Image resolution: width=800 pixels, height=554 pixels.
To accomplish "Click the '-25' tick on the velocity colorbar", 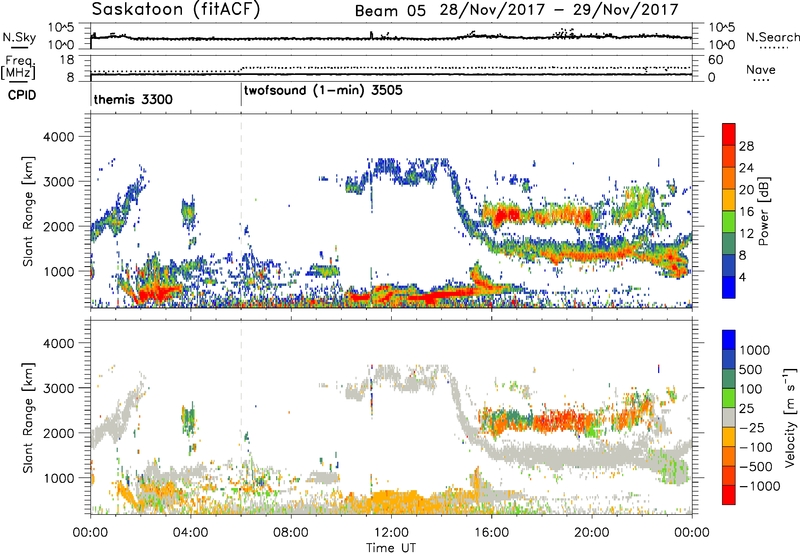I will coord(752,427).
